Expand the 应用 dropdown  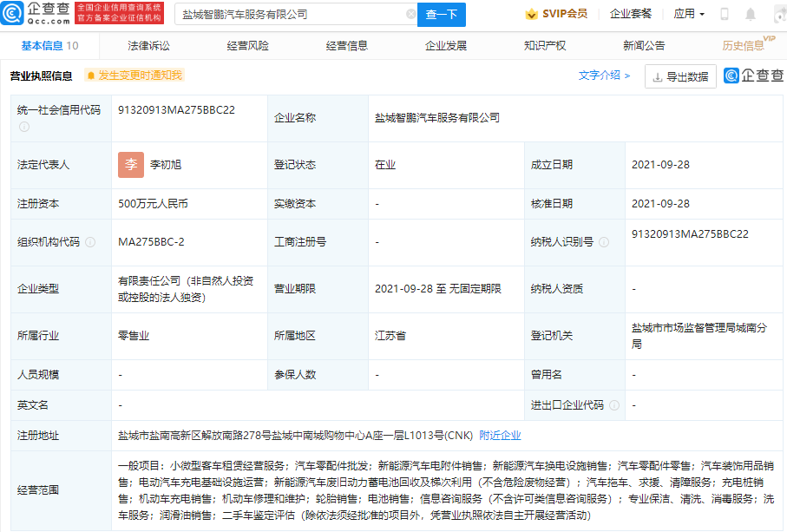689,14
